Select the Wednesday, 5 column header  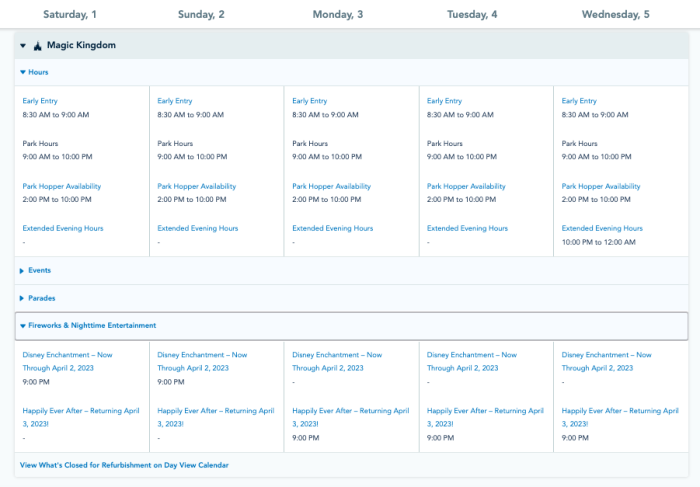615,14
